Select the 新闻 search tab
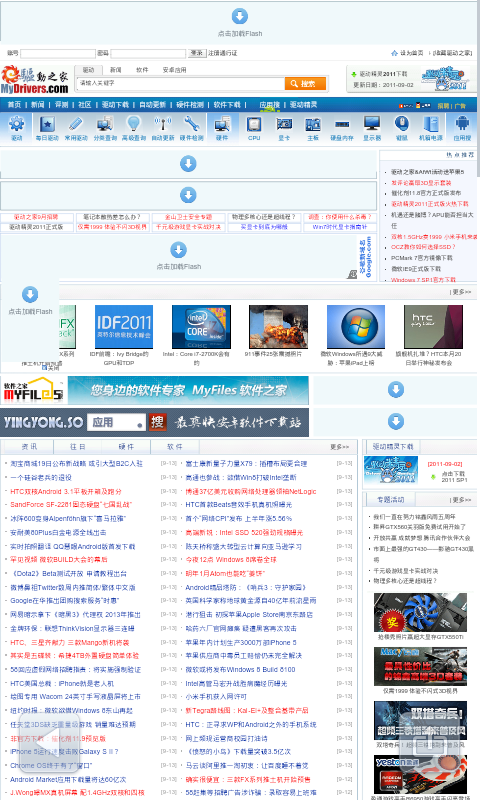480x800 pixels. click(x=116, y=70)
